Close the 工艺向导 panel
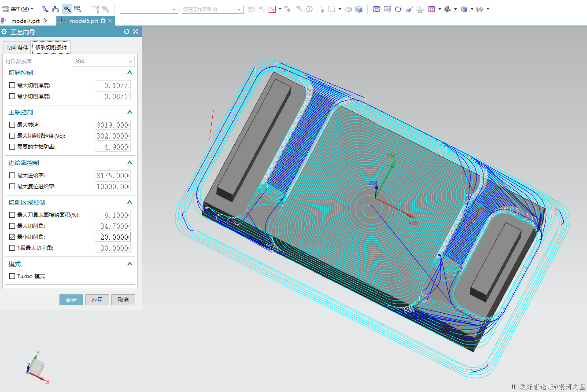The image size is (587, 392). point(136,32)
